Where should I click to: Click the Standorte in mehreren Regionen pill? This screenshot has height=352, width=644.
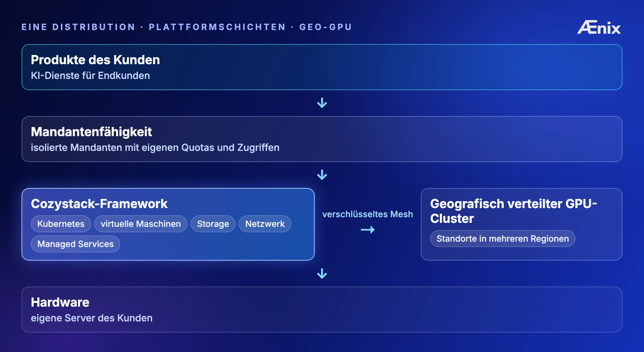[503, 238]
